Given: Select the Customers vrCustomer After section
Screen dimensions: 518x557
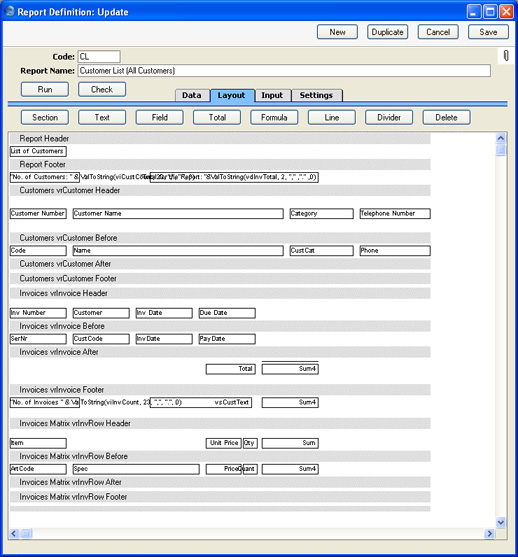Looking at the screenshot, I should click(220, 264).
